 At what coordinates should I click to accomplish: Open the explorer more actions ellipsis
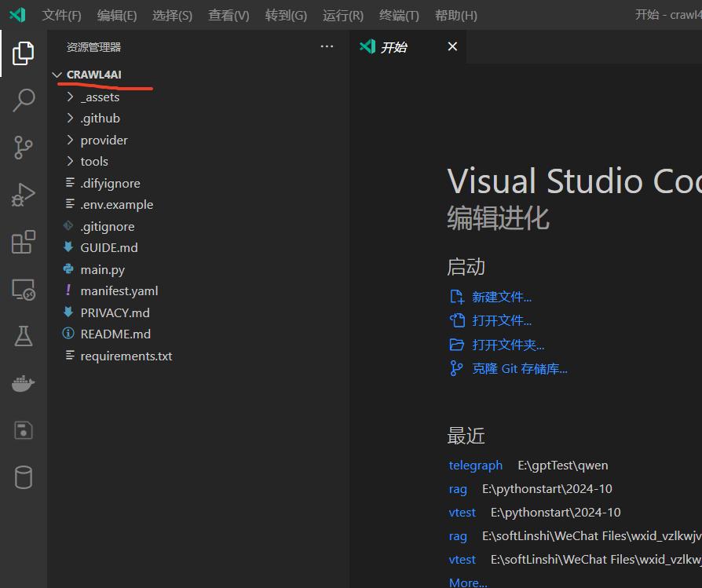[327, 46]
